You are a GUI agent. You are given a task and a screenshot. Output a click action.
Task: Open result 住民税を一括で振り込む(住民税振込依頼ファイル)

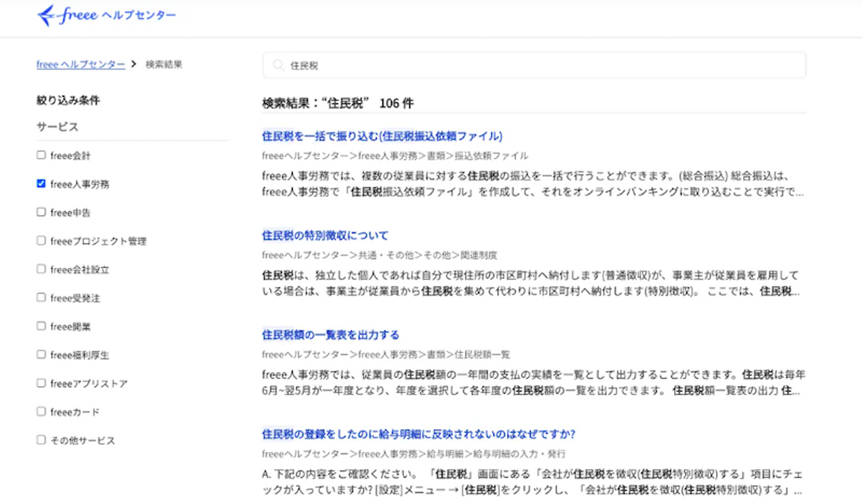[x=382, y=136]
